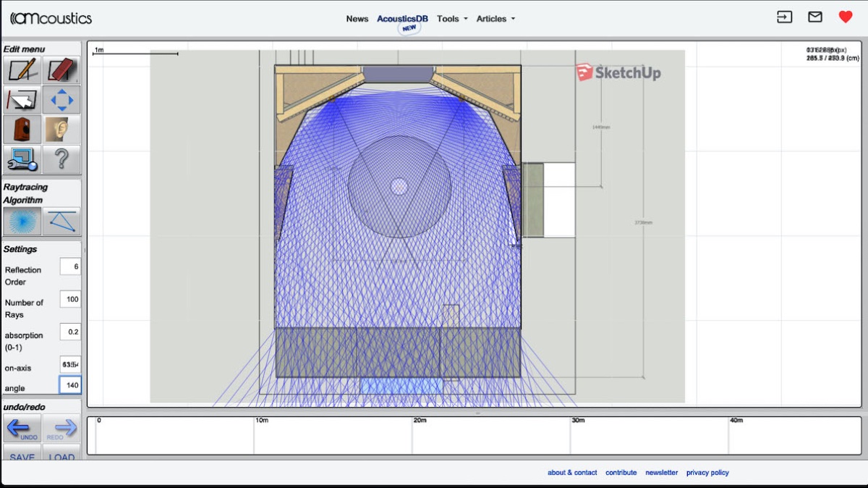Click the envelope mail icon
This screenshot has width=868, height=488.
tap(815, 17)
